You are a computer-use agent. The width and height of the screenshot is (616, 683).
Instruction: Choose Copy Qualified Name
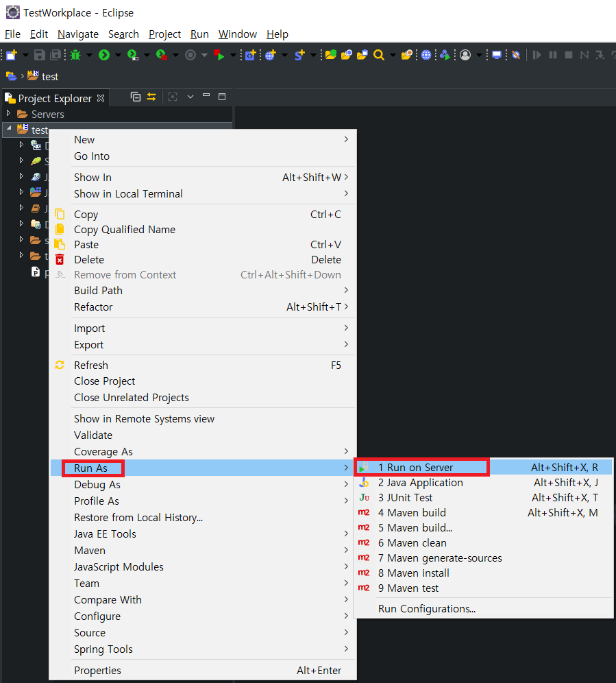(204, 230)
